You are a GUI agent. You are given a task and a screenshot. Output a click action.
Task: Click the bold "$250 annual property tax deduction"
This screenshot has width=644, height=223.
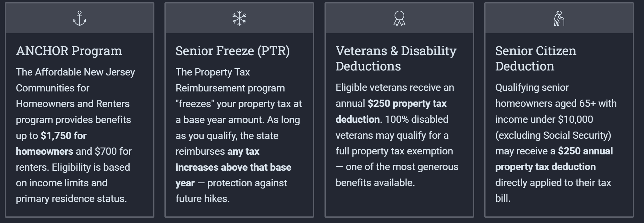click(585, 151)
